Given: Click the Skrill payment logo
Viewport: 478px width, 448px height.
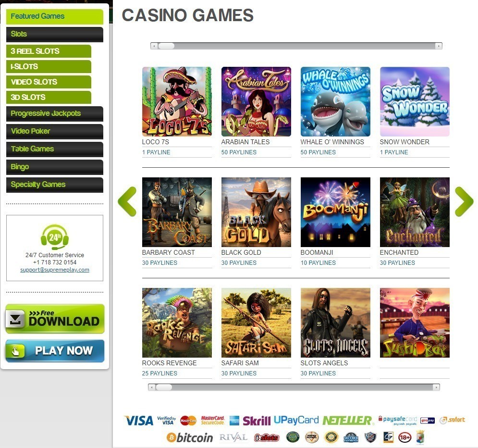Looking at the screenshot, I should pos(257,421).
